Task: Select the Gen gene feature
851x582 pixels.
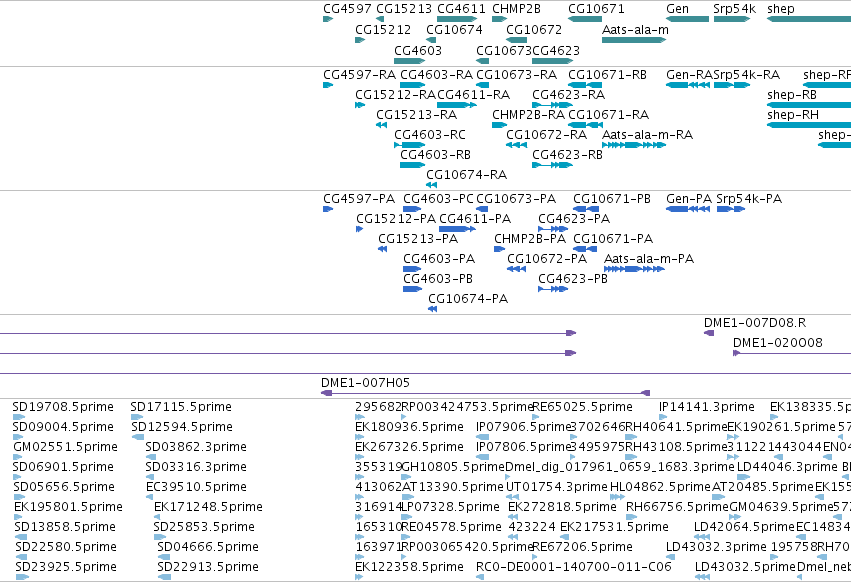Action: pos(687,19)
